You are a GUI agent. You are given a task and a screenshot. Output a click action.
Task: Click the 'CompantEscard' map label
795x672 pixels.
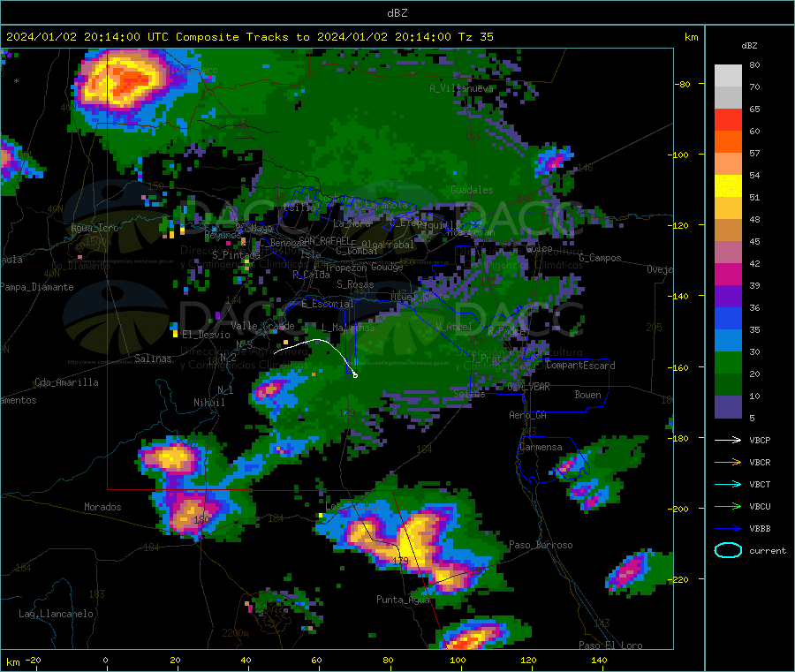(580, 366)
